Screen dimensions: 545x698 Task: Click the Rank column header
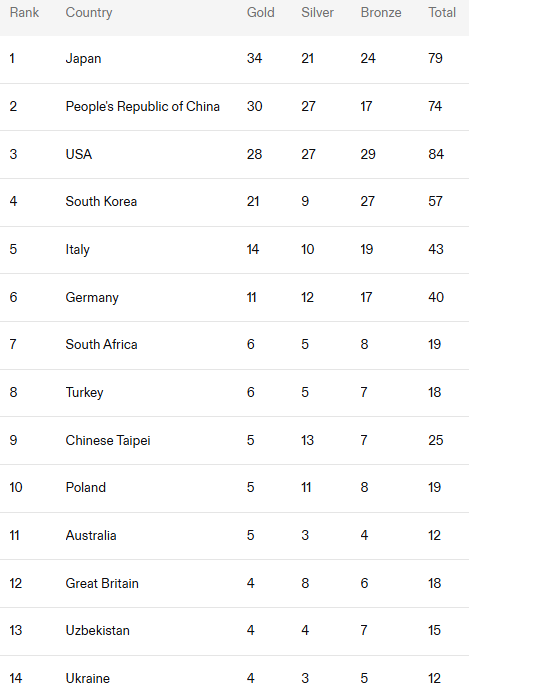(x=24, y=12)
